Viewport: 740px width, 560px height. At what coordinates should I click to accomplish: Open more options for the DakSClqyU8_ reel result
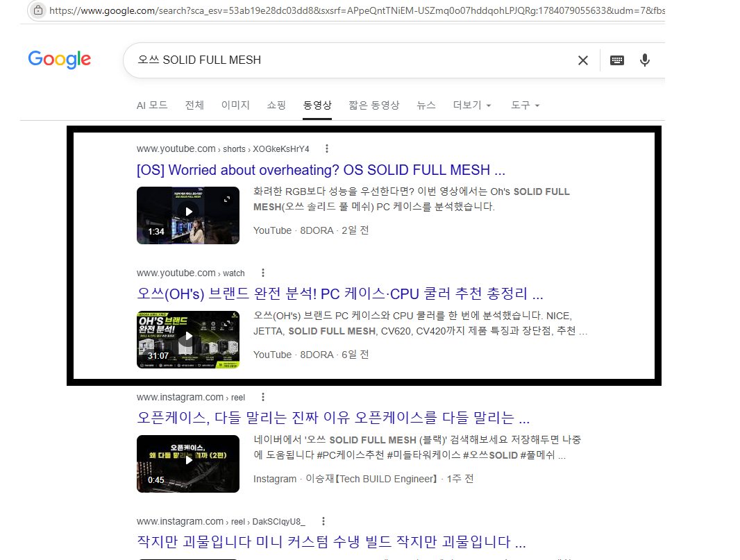coord(323,521)
